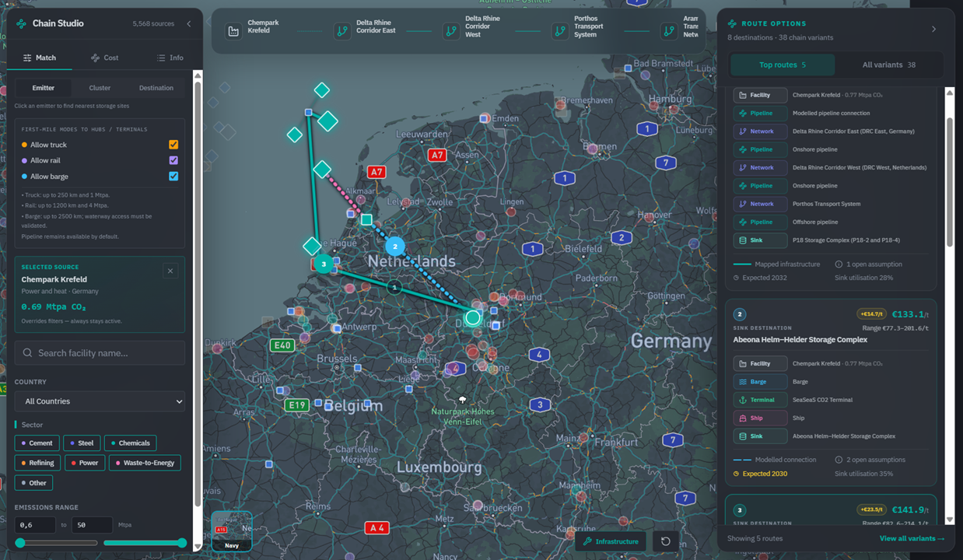Image resolution: width=963 pixels, height=560 pixels.
Task: Open the Cost tab
Action: 104,58
